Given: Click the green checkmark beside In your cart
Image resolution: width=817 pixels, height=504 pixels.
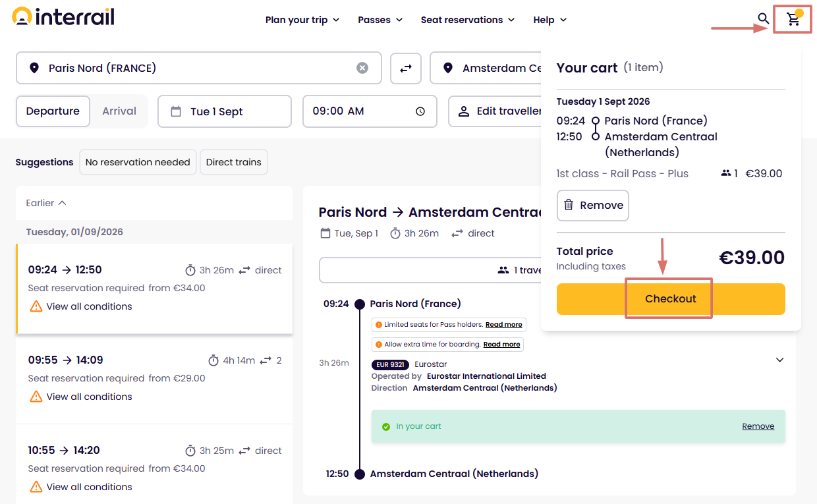Looking at the screenshot, I should tap(386, 427).
